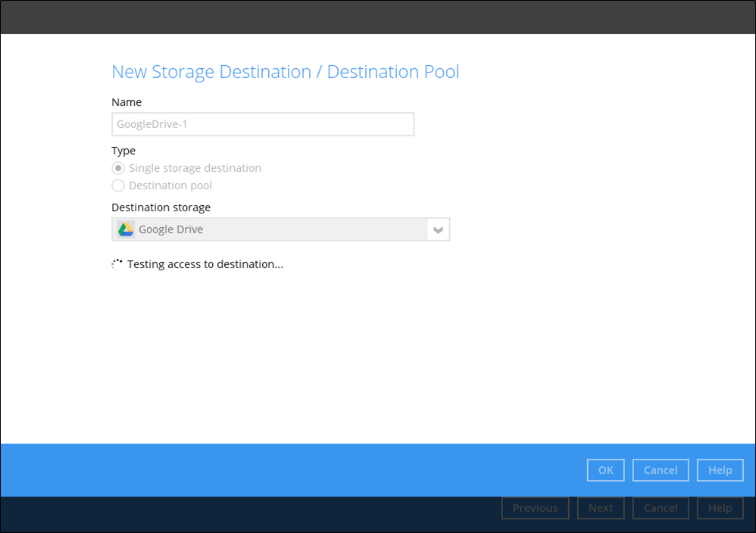Click Cancel in the dark bottom bar
The width and height of the screenshot is (756, 533).
(x=660, y=508)
